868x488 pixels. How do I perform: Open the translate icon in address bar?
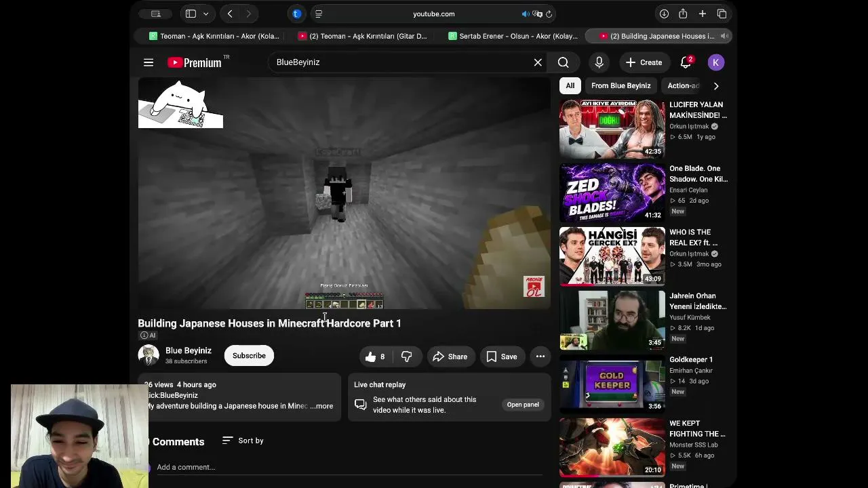pos(537,14)
